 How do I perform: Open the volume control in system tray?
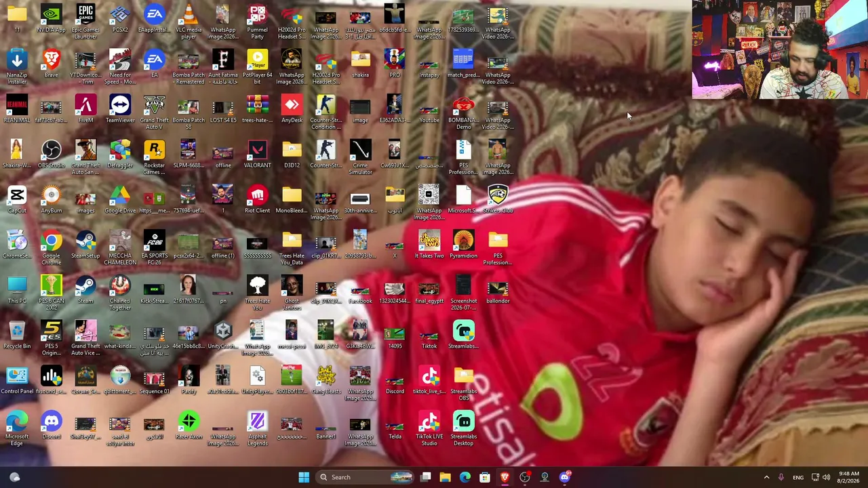[x=827, y=477]
